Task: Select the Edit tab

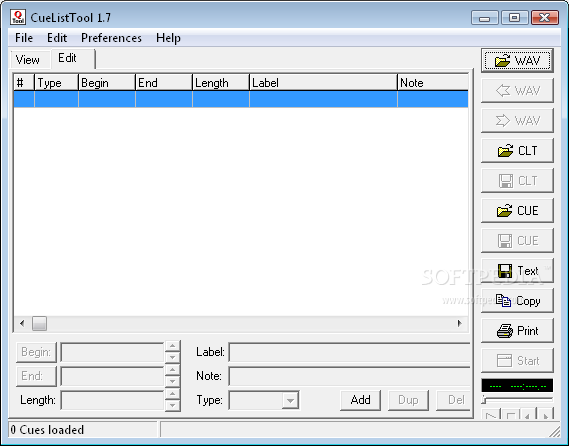Action: 72,58
